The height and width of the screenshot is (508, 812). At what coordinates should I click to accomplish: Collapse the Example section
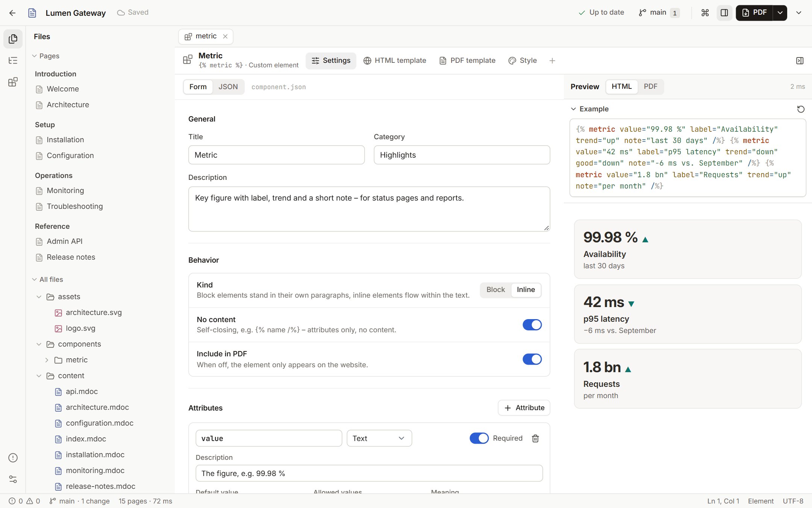tap(589, 109)
